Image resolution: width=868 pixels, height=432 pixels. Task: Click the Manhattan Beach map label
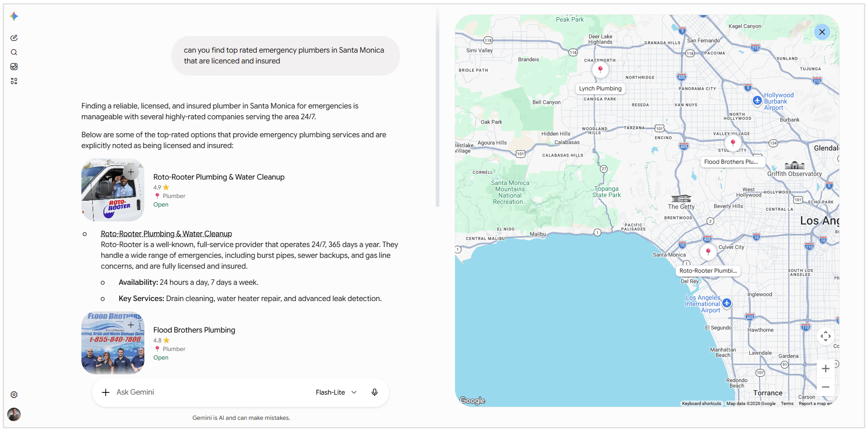(723, 352)
